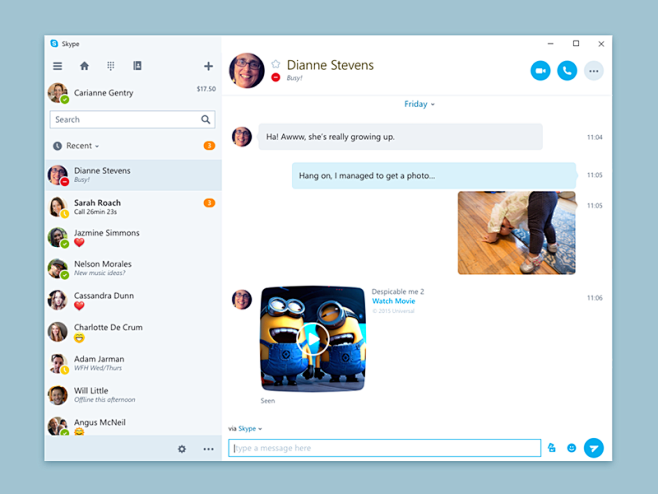The image size is (658, 494).
Task: Click the 11:06 message timestamp
Action: 595,298
